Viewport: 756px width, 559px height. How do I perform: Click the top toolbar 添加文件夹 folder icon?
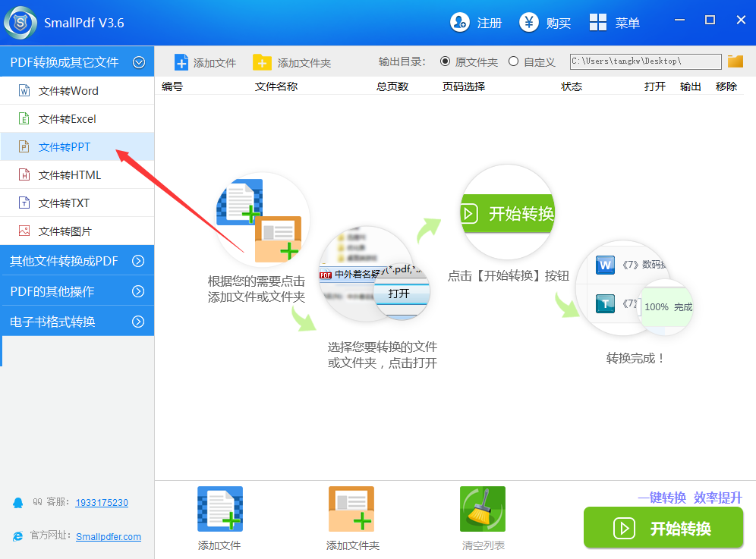(262, 63)
